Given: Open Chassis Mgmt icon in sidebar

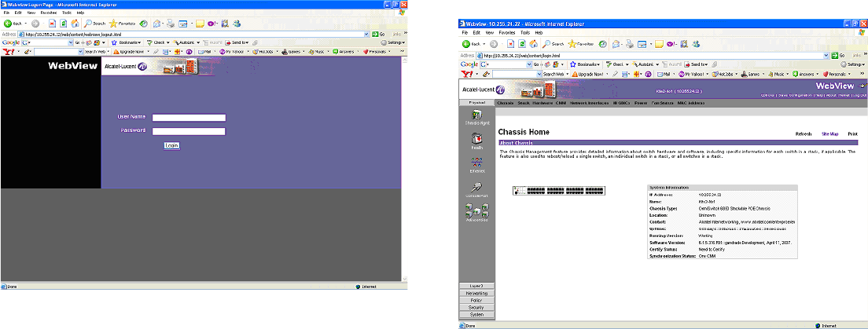Looking at the screenshot, I should (477, 116).
